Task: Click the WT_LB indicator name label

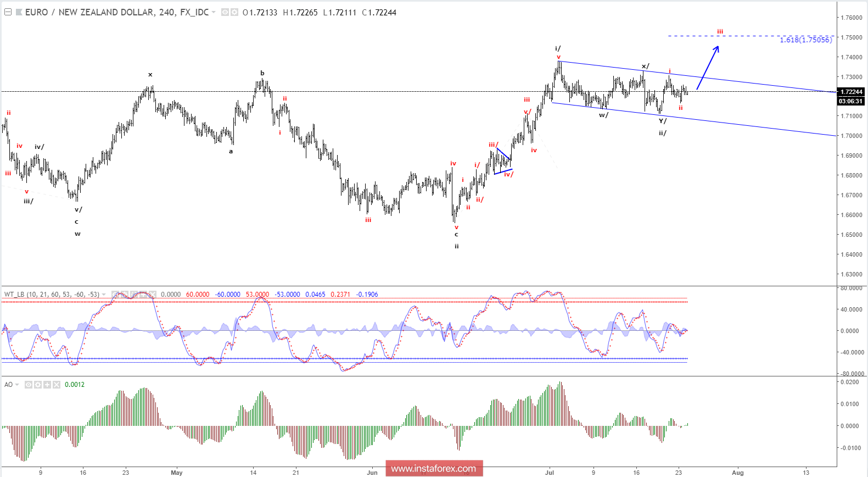Action: [x=14, y=295]
